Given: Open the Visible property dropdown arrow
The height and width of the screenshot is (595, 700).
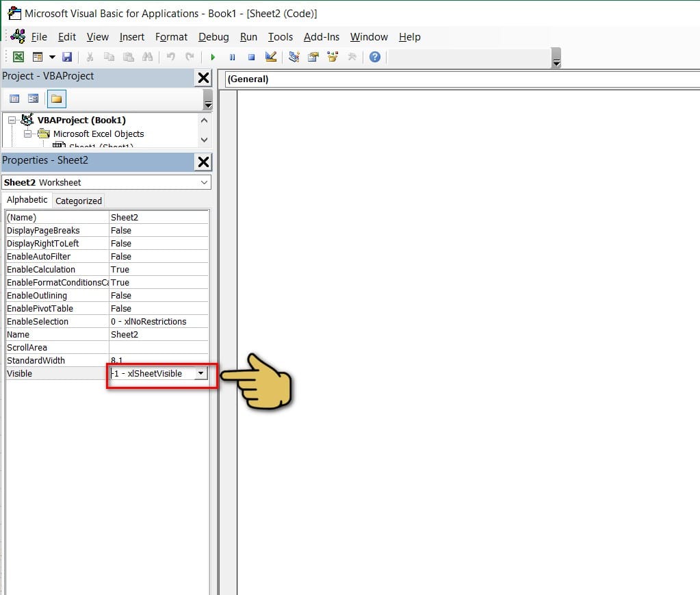Looking at the screenshot, I should [x=200, y=374].
